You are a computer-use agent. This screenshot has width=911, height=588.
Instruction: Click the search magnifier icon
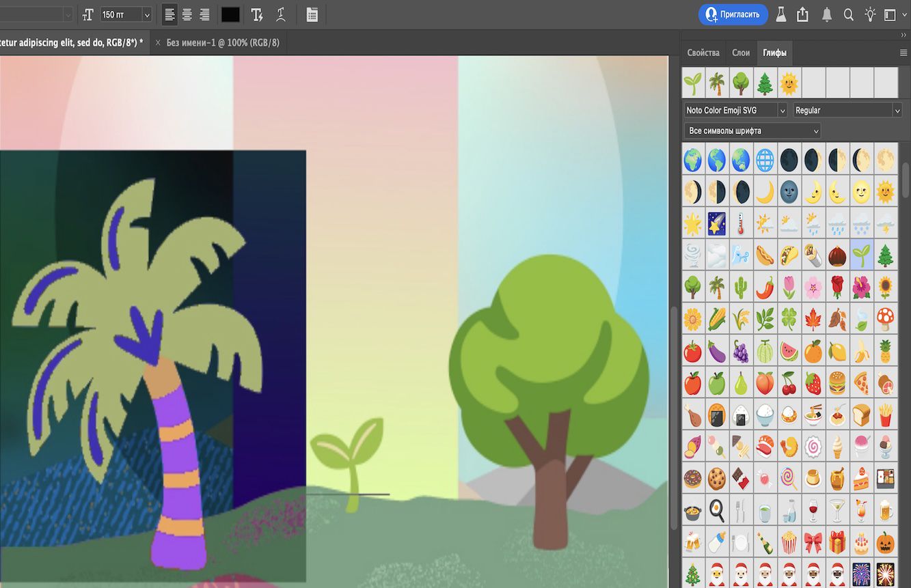(x=848, y=14)
